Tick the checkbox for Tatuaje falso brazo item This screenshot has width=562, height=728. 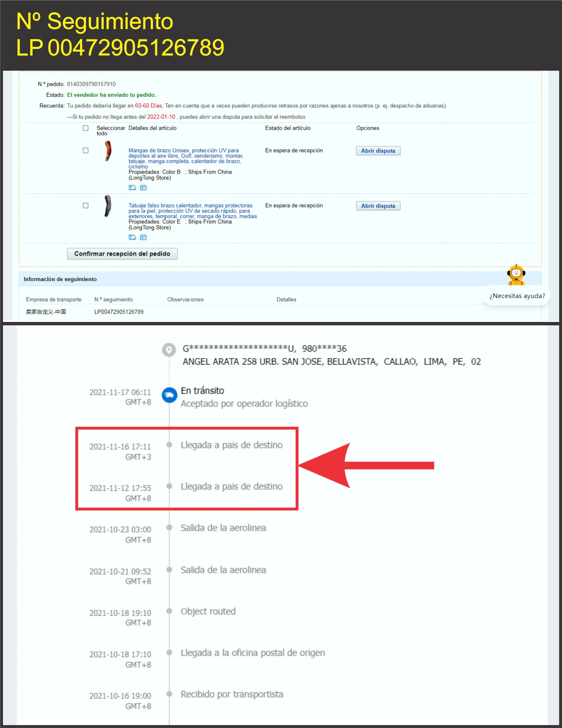click(x=86, y=205)
